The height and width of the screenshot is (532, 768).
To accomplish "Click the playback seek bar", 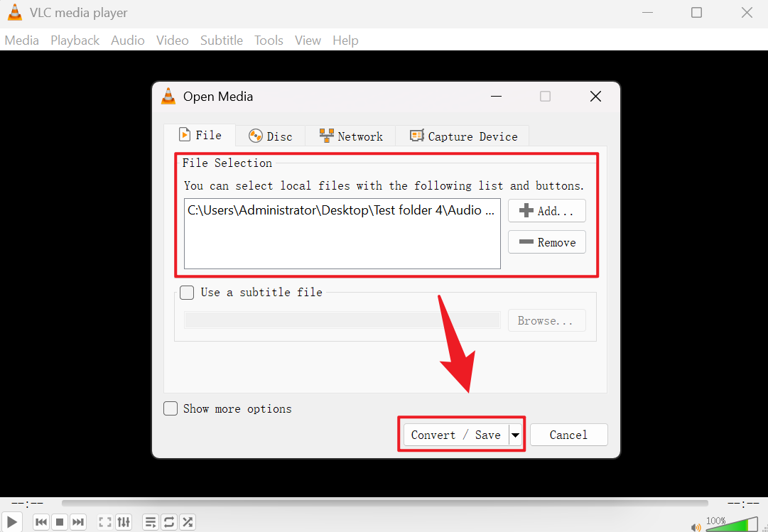I will tap(385, 503).
